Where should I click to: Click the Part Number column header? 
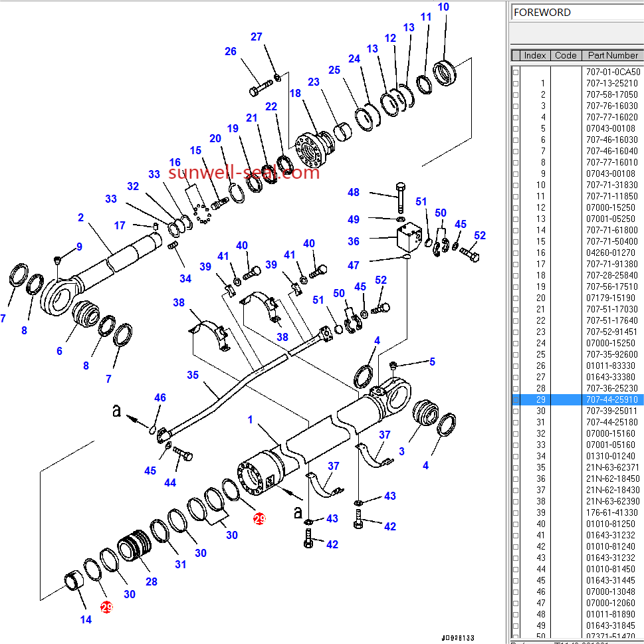click(612, 55)
